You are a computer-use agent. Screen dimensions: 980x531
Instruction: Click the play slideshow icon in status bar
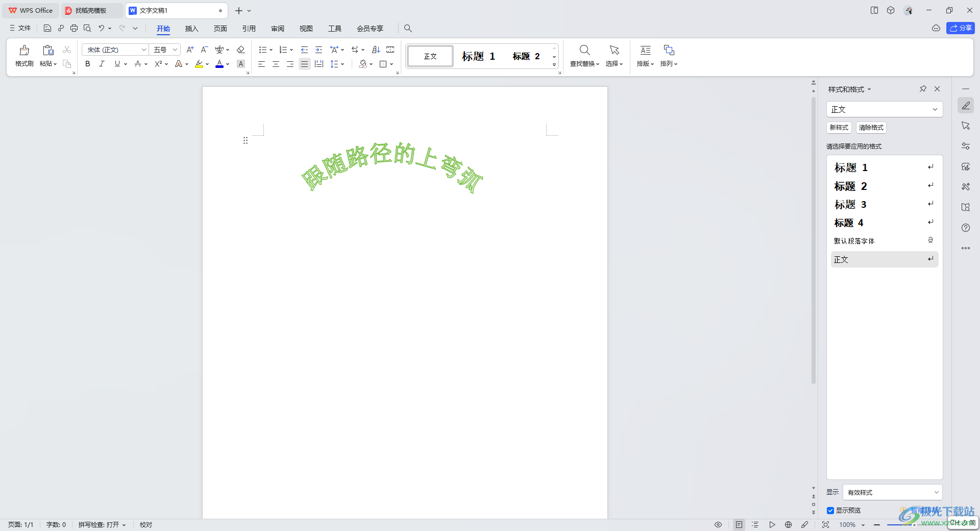pyautogui.click(x=772, y=524)
